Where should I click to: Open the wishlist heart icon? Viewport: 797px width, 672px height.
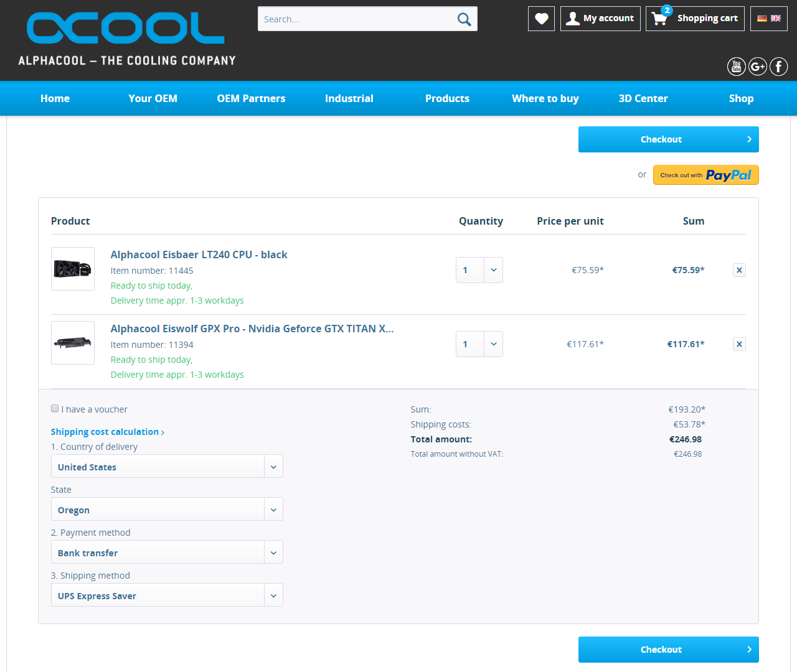(x=541, y=19)
